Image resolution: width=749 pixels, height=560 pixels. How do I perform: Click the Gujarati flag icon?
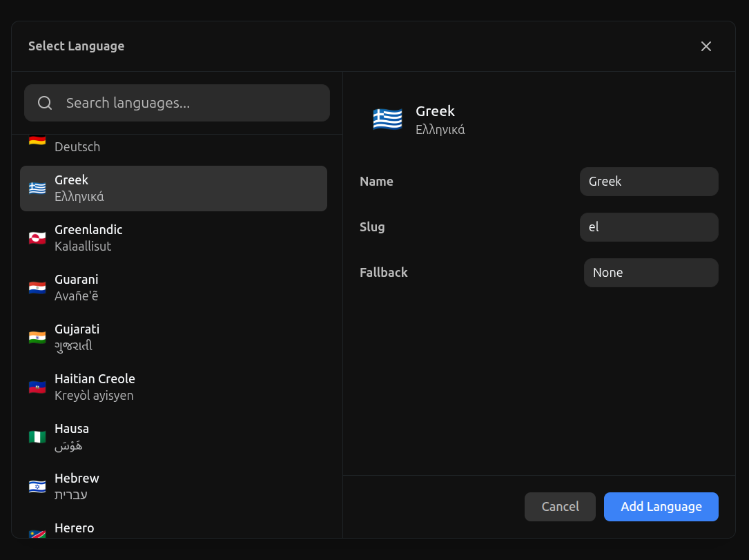click(x=37, y=338)
